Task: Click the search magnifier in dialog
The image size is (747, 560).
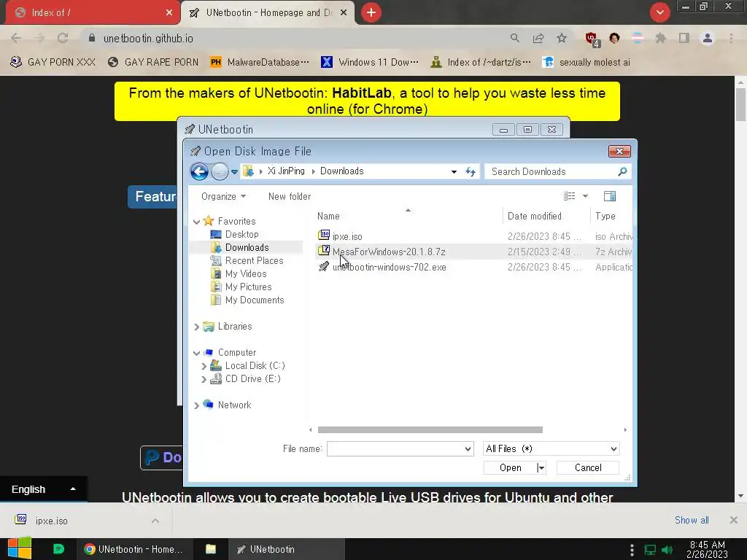Action: click(622, 171)
